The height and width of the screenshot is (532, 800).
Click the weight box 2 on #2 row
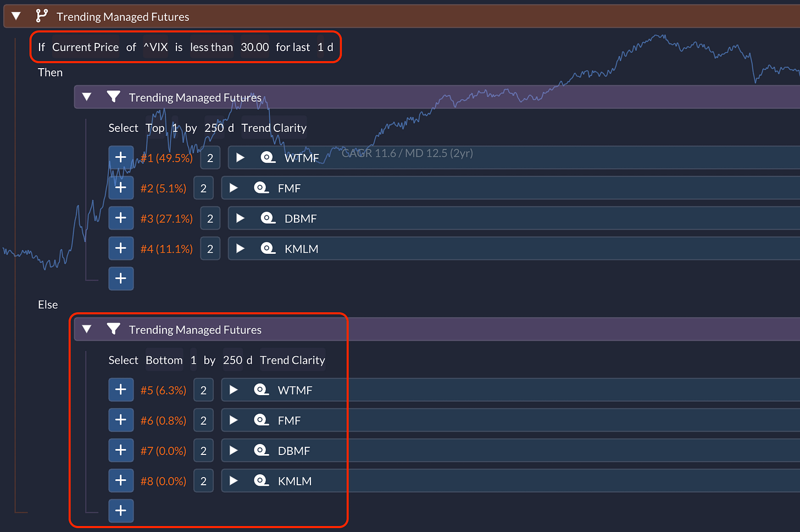pos(203,189)
